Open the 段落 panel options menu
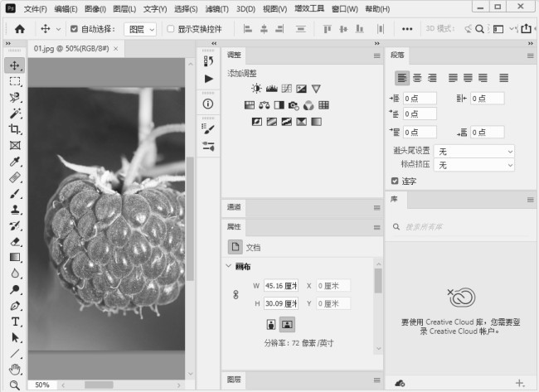The height and width of the screenshot is (392, 539). 531,56
